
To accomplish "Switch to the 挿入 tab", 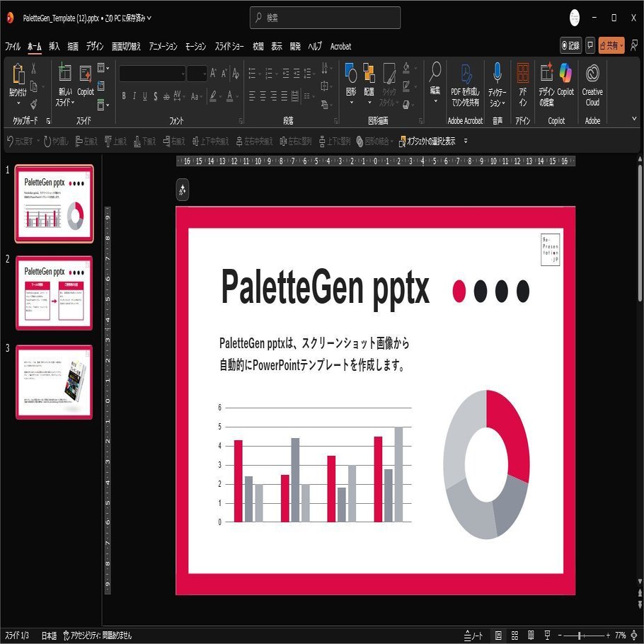I will coord(54,47).
